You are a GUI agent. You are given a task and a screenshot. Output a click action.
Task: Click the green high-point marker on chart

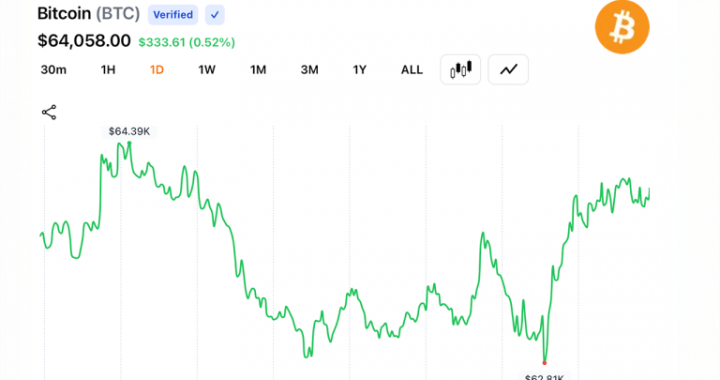[129, 143]
